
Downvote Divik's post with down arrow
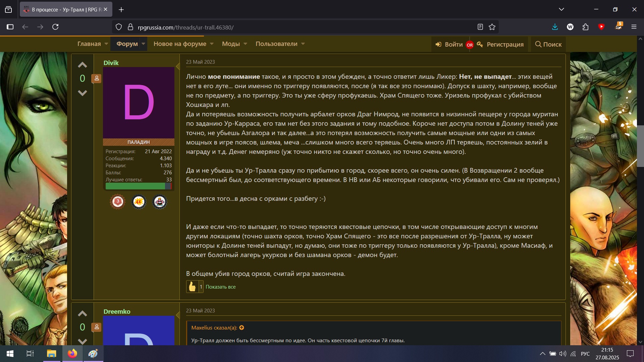[83, 93]
